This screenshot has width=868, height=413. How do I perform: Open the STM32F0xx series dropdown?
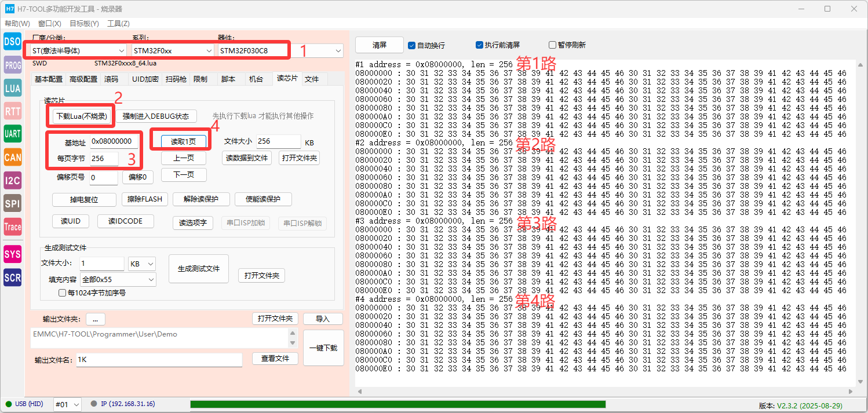tap(173, 51)
